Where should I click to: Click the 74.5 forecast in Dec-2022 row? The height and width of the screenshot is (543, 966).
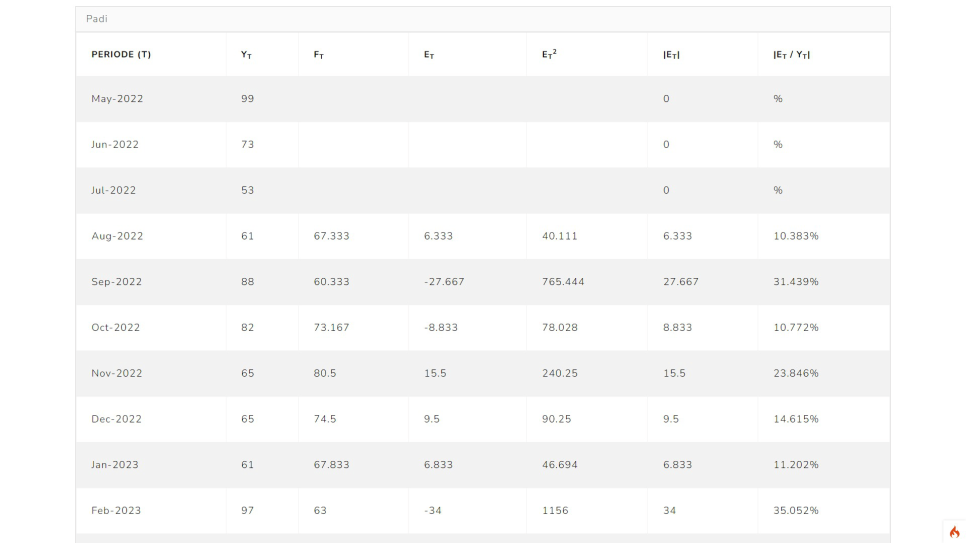pos(325,419)
